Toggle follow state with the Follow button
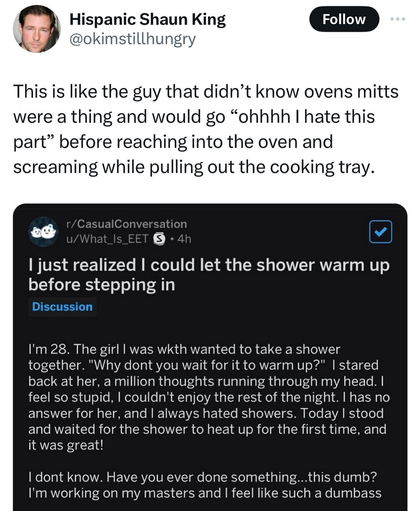 tap(344, 19)
